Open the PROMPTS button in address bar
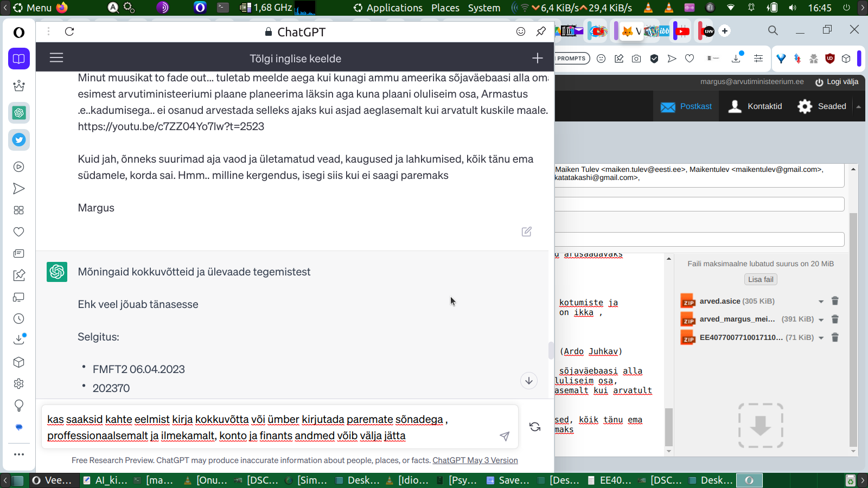868x488 pixels. [572, 59]
